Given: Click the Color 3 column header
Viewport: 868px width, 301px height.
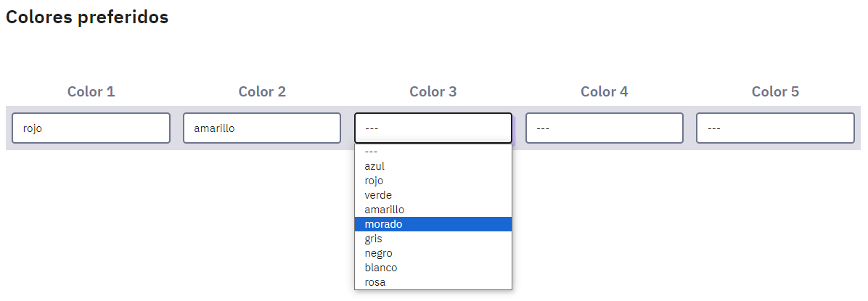Looking at the screenshot, I should [x=433, y=92].
